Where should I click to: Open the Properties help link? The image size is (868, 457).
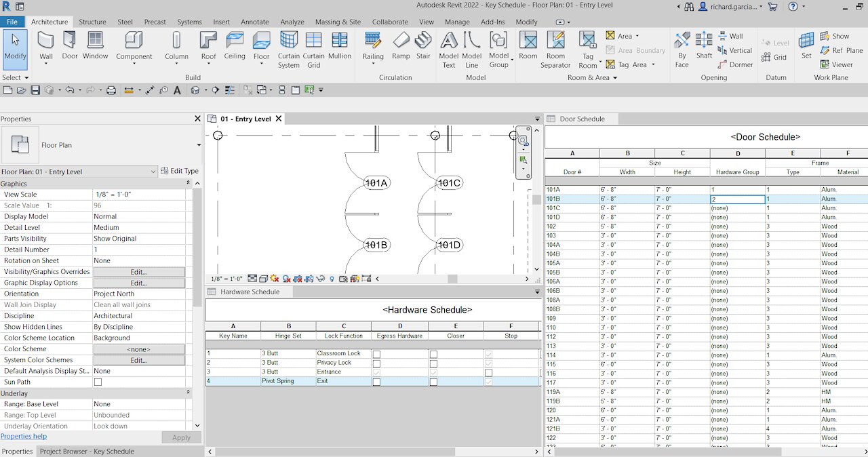[24, 436]
